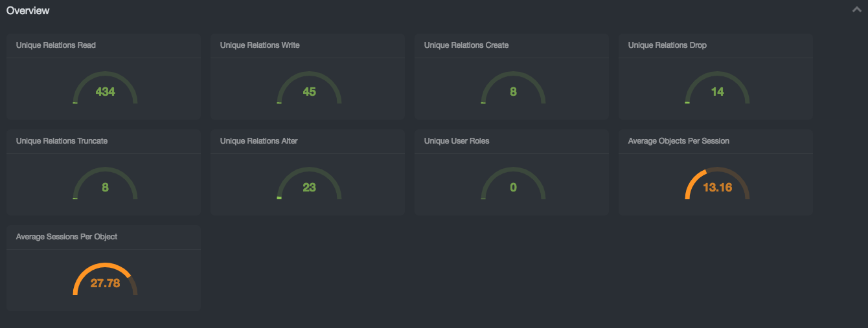Select the orange gauge showing 13.16

(717, 188)
